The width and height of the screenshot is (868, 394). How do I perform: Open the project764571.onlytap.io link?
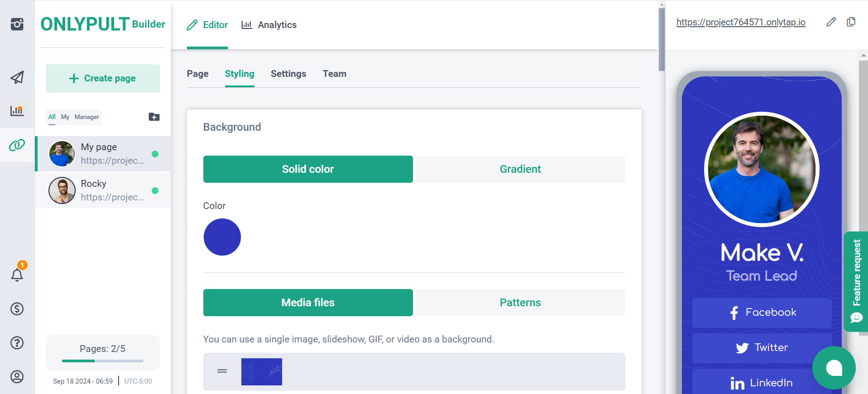741,22
